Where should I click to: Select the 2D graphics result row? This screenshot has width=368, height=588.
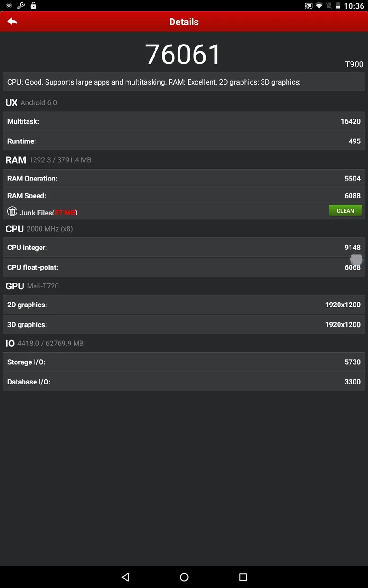point(184,305)
